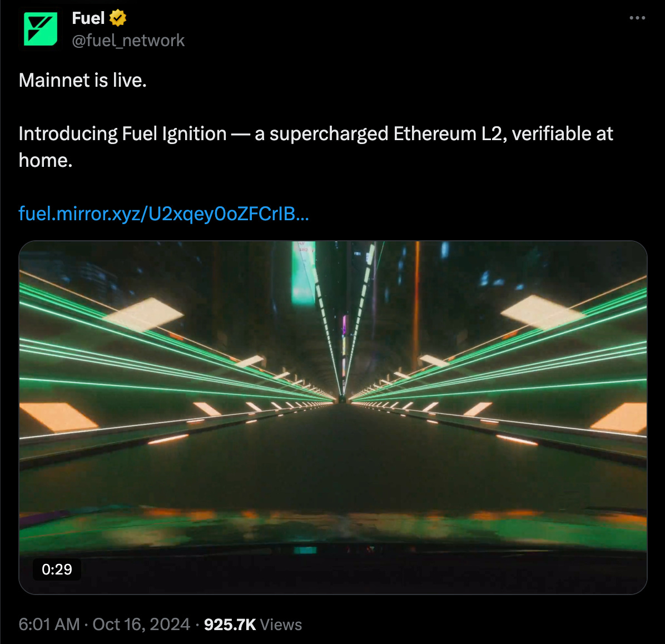Click the 'Mainnet is live.' text
This screenshot has width=665, height=644.
(83, 80)
